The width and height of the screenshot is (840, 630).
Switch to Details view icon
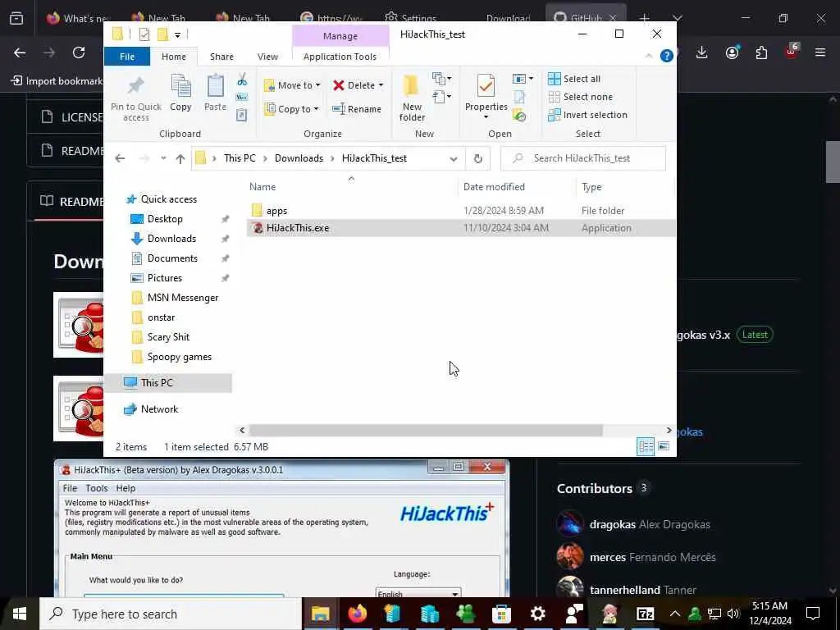(x=646, y=446)
